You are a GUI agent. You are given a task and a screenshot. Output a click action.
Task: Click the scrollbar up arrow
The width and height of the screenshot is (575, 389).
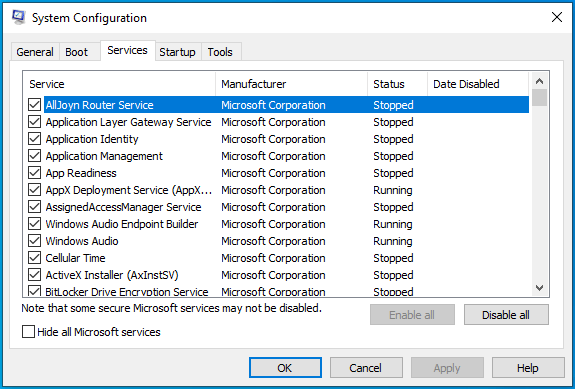(x=539, y=81)
